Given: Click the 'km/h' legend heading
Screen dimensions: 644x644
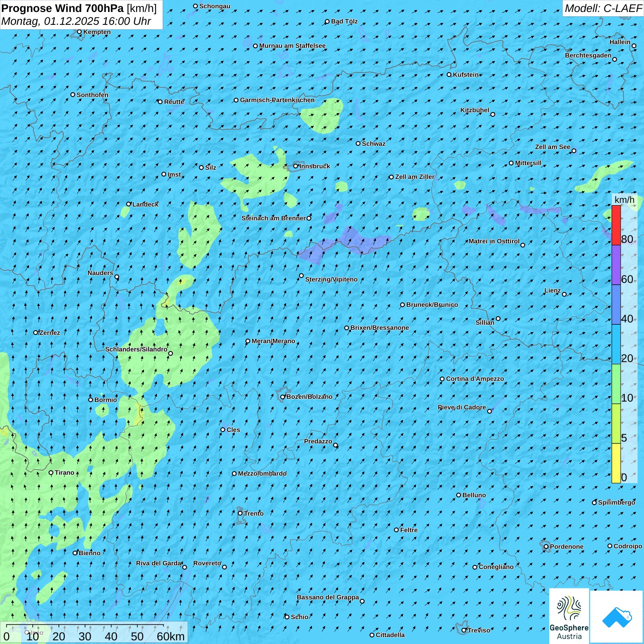Looking at the screenshot, I should (625, 200).
